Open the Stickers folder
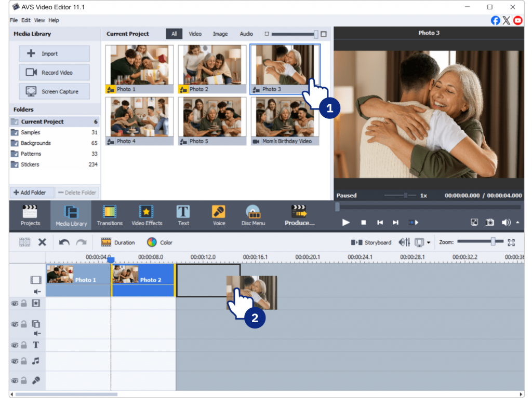 click(x=30, y=164)
